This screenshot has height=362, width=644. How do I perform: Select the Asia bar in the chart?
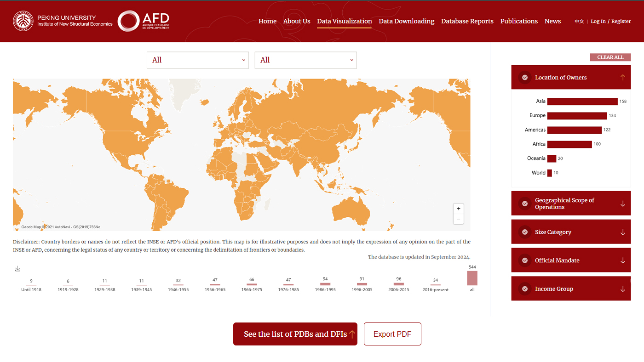click(582, 102)
